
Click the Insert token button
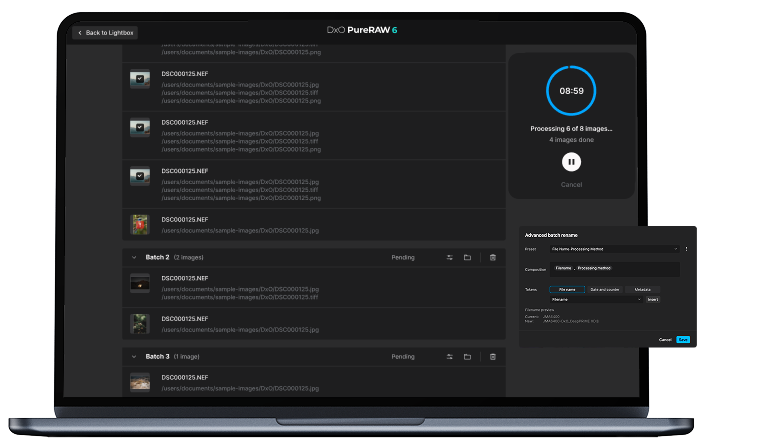pos(652,299)
